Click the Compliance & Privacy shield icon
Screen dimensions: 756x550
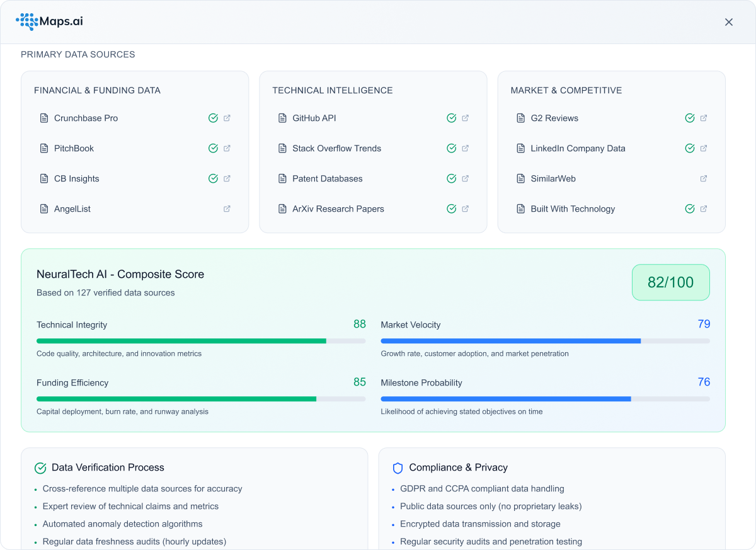point(398,468)
